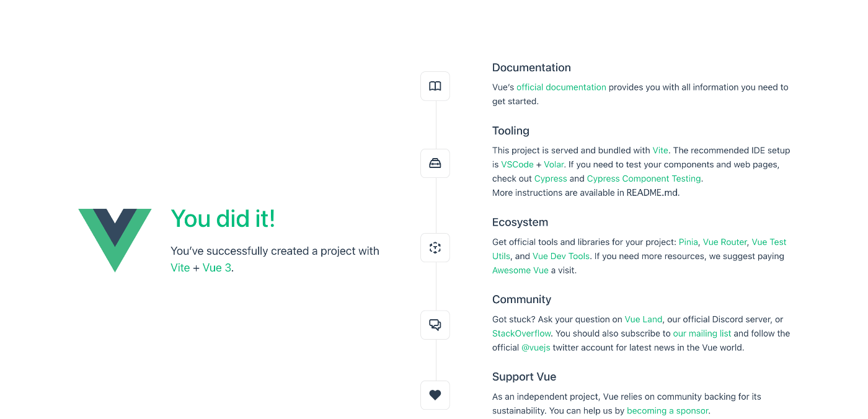Open the StackOverflow link
The height and width of the screenshot is (419, 868).
click(521, 334)
